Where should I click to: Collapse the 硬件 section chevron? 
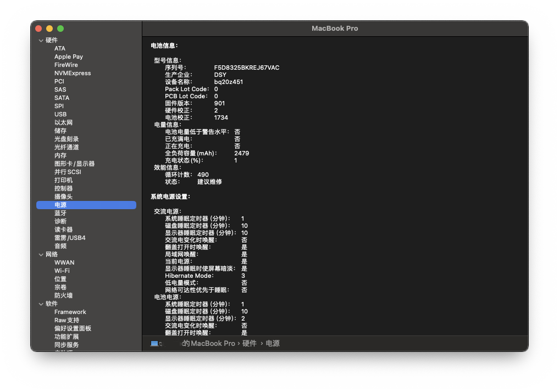click(x=41, y=41)
